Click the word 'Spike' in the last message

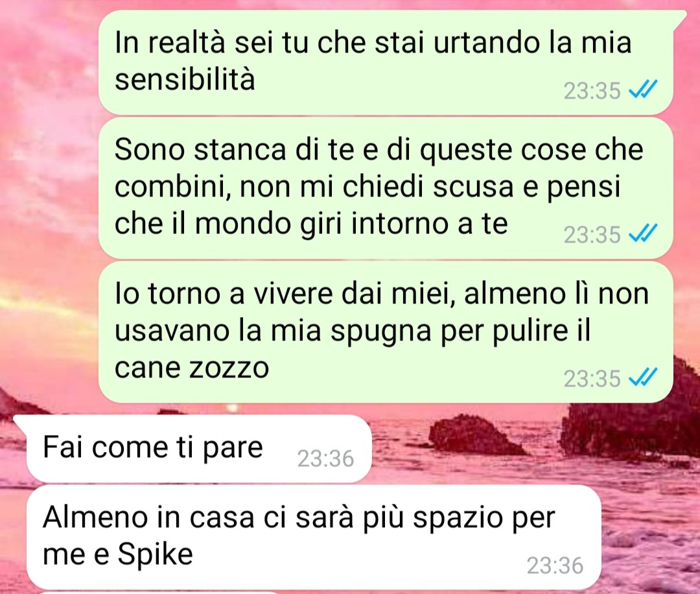tap(156, 554)
